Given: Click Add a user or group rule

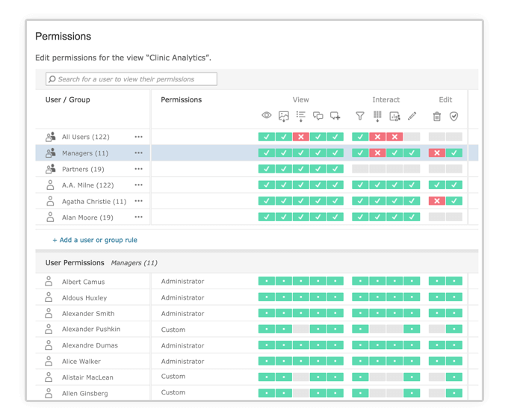Looking at the screenshot, I should point(95,240).
